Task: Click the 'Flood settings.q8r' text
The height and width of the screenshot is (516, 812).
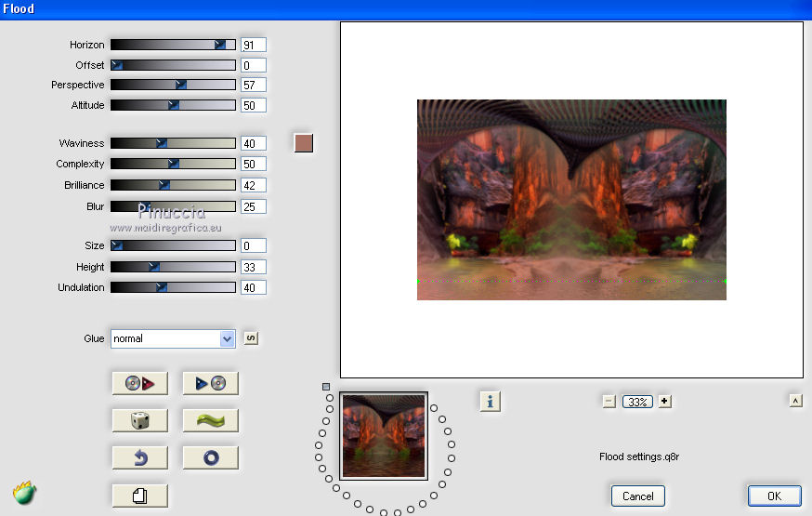Action: pyautogui.click(x=639, y=456)
